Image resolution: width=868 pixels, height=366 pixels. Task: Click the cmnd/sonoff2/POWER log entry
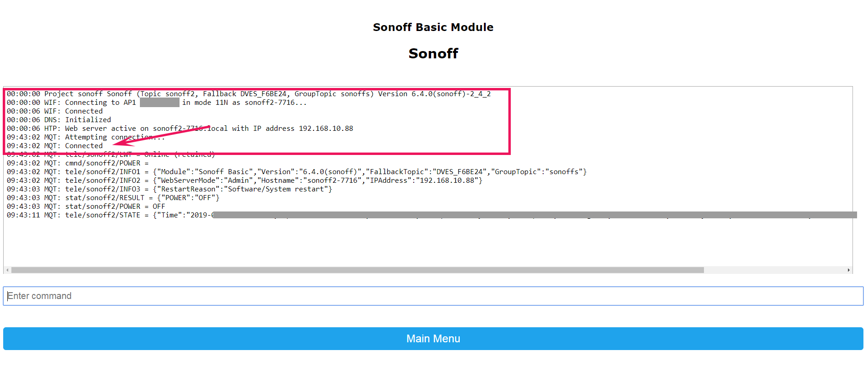pos(77,163)
